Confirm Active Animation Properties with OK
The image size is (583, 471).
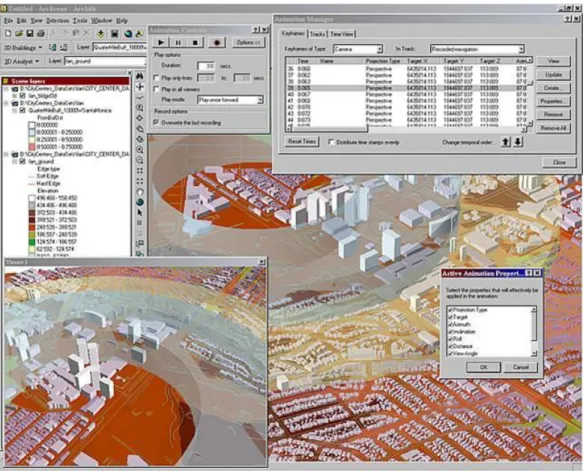point(483,367)
